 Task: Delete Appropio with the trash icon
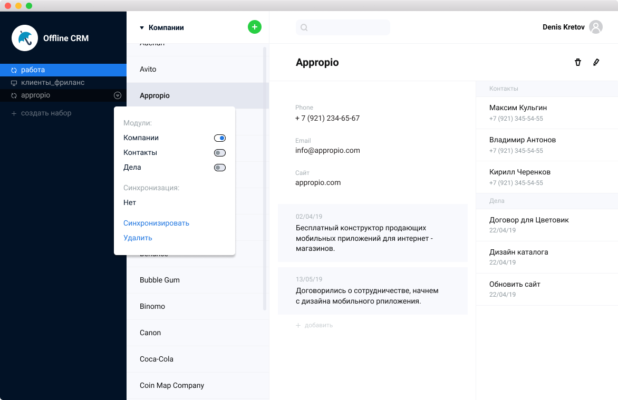click(577, 62)
